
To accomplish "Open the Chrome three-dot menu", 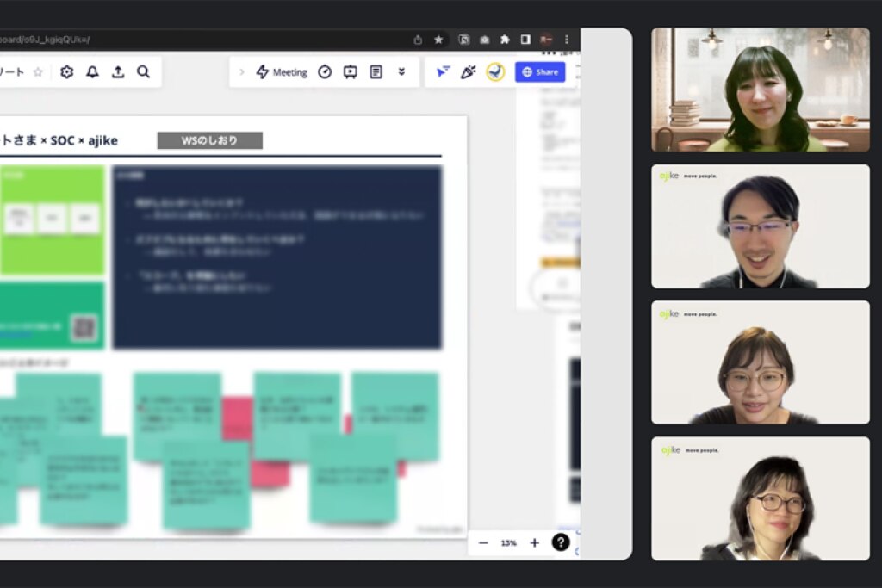I will click(567, 40).
